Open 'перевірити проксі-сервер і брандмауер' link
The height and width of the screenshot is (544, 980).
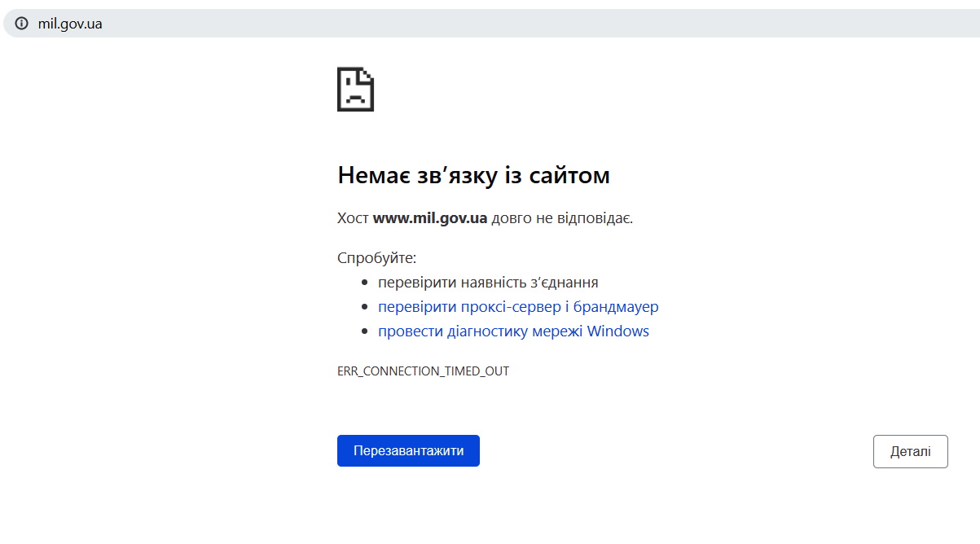click(x=518, y=307)
